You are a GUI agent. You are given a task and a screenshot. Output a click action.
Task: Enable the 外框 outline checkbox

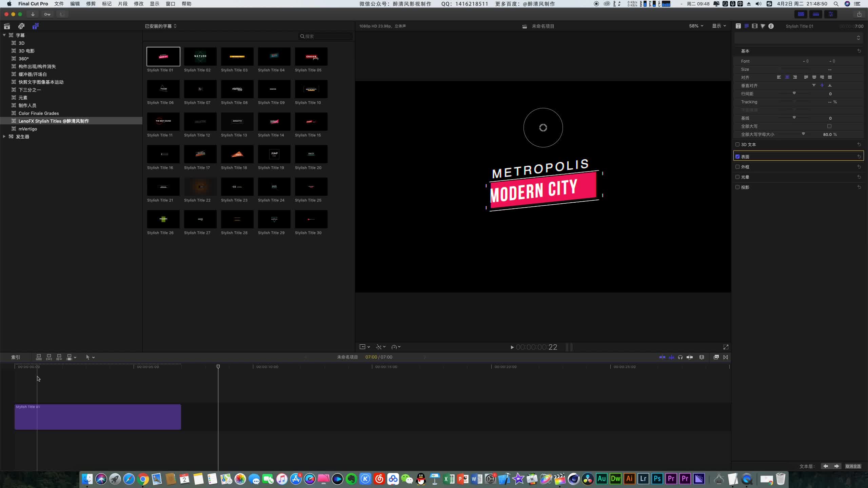point(737,167)
